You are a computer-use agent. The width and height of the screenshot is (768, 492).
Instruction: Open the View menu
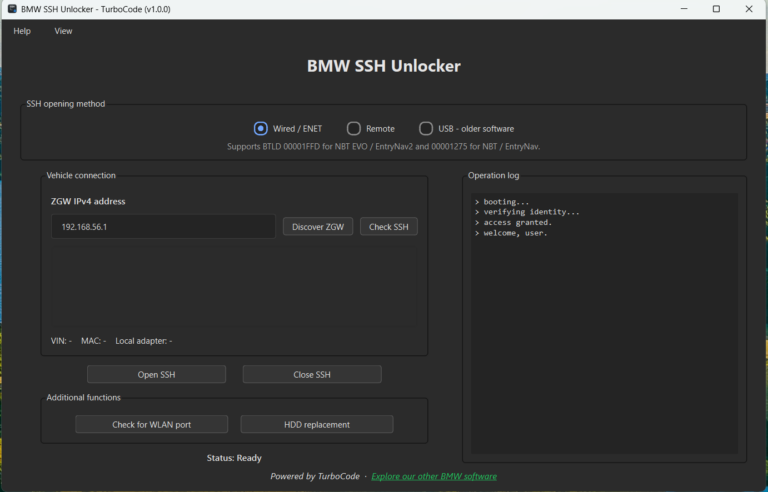tap(63, 31)
